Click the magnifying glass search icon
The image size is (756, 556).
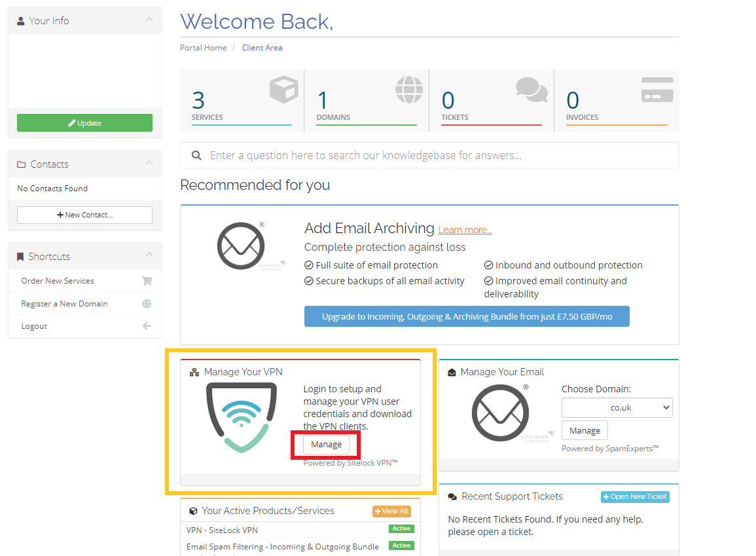[196, 156]
